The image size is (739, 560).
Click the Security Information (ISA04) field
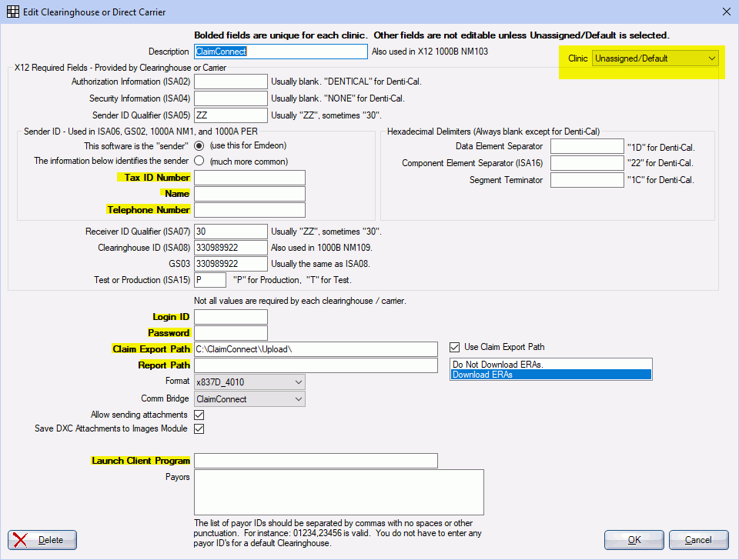pyautogui.click(x=231, y=98)
